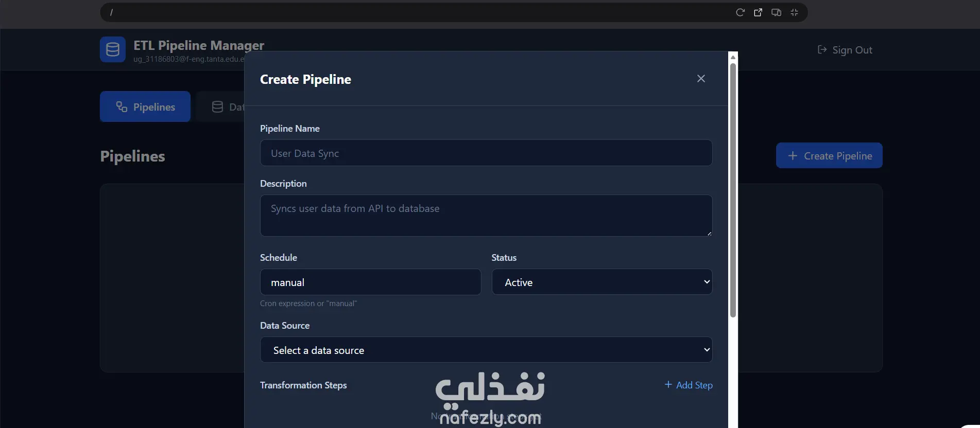The width and height of the screenshot is (980, 428).
Task: Close the Create Pipeline dialog
Action: pyautogui.click(x=701, y=79)
